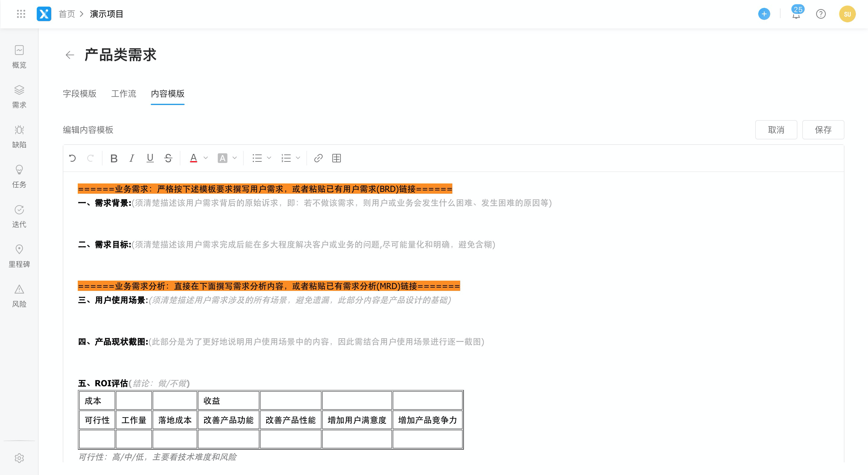The image size is (868, 475).
Task: Click the 五、ROI评估 heading
Action: point(134,383)
